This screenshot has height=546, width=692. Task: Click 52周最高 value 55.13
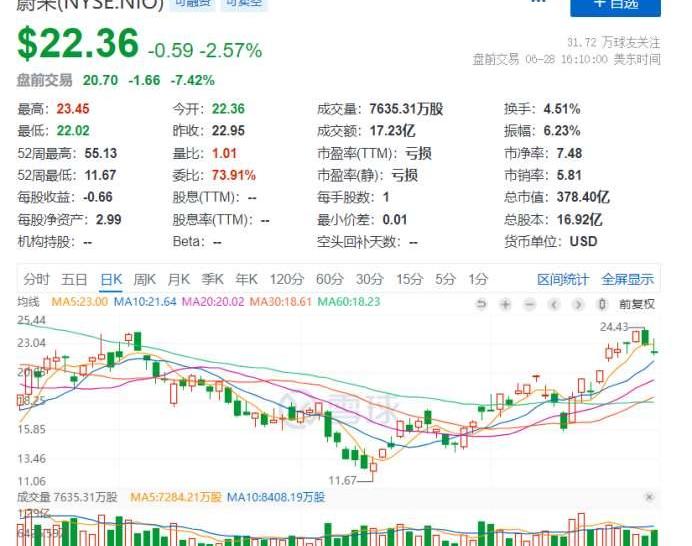(101, 153)
